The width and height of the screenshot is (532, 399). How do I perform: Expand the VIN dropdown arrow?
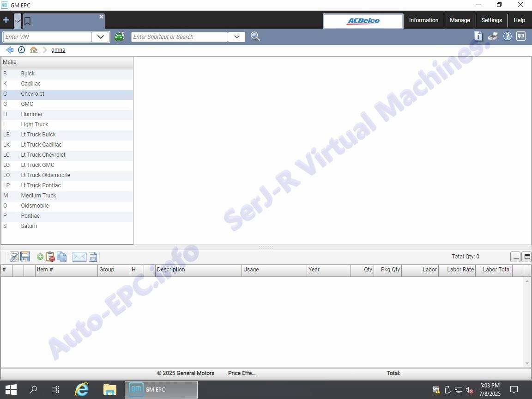coord(101,37)
